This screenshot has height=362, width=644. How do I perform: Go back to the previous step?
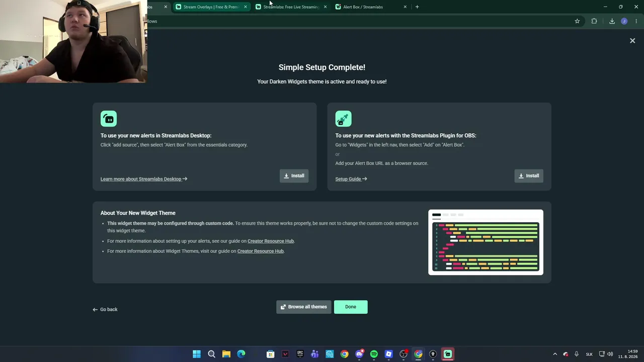(x=105, y=310)
